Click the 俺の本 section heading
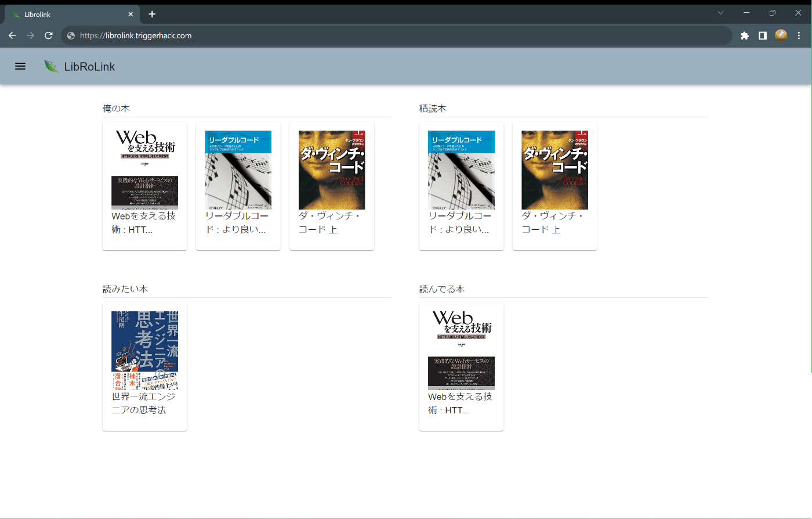Viewport: 812px width, 519px height. (x=116, y=109)
